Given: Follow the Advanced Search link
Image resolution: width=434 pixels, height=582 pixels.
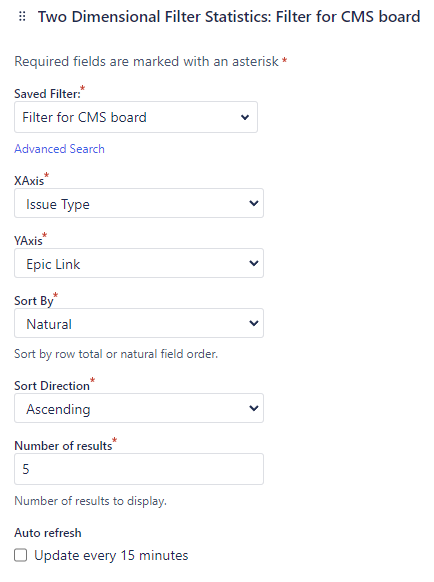Looking at the screenshot, I should pos(59,149).
